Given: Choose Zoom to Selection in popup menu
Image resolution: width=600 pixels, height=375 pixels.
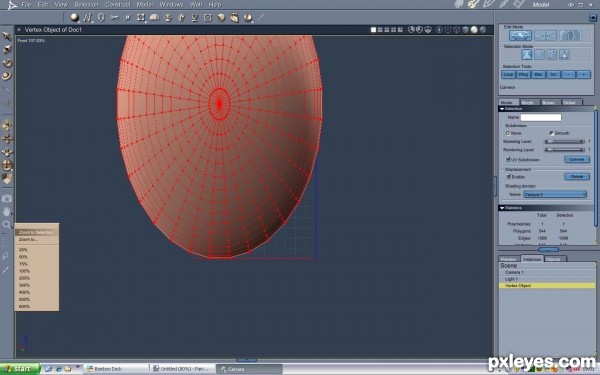Looking at the screenshot, I should [x=36, y=232].
